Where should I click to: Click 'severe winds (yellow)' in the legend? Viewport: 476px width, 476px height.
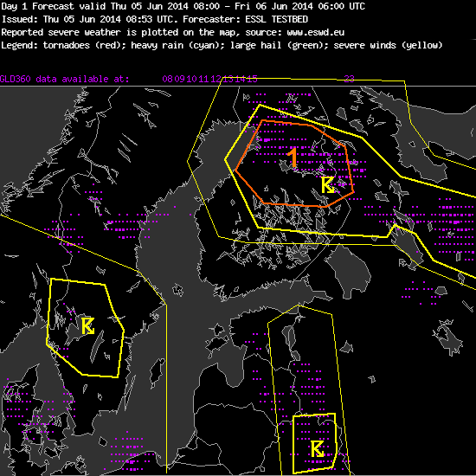point(388,45)
